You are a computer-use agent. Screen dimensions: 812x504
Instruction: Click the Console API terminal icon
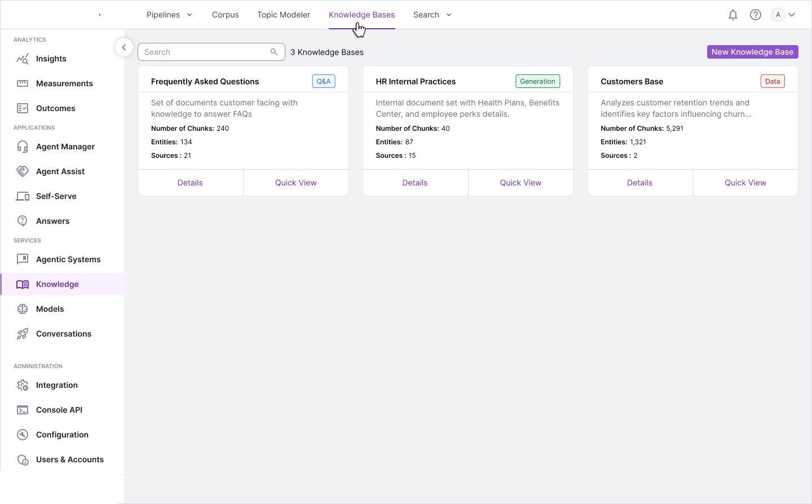coord(23,410)
